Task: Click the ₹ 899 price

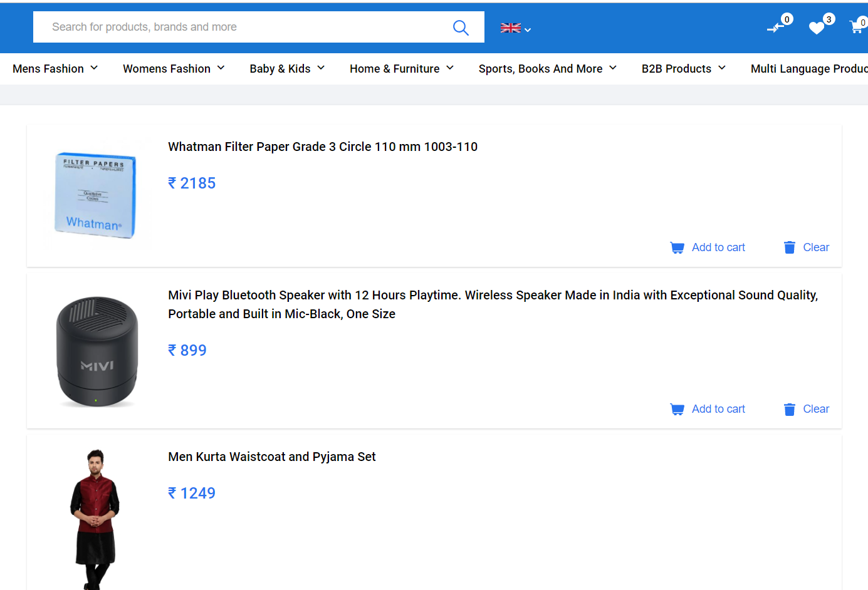Action: click(x=187, y=350)
